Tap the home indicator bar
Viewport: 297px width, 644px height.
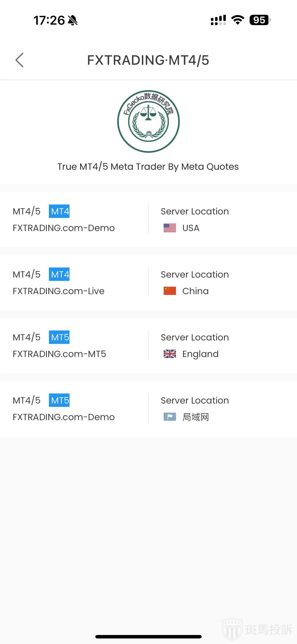tap(148, 636)
